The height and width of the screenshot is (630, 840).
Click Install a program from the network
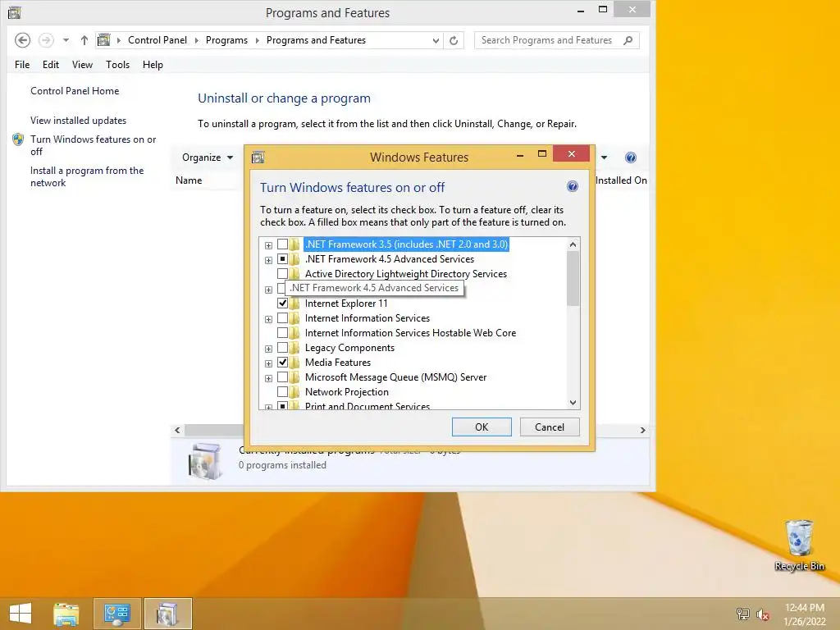[x=87, y=177]
